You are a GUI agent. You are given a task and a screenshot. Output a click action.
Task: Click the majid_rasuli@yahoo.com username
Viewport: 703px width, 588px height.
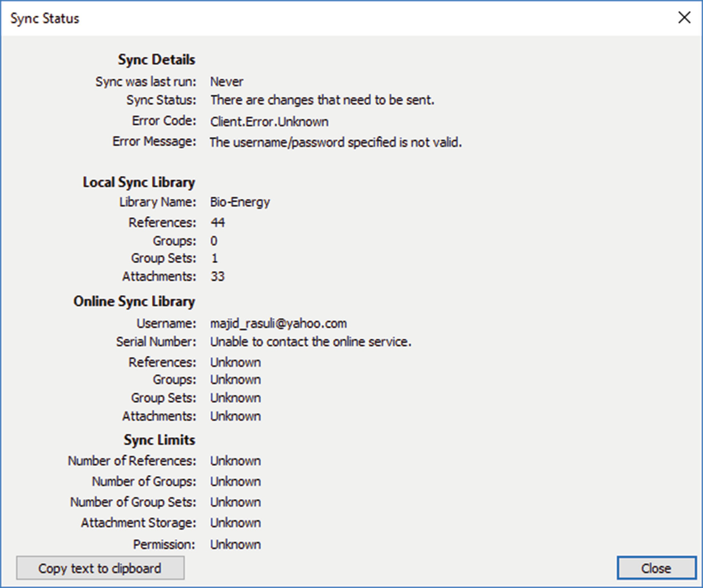point(278,324)
